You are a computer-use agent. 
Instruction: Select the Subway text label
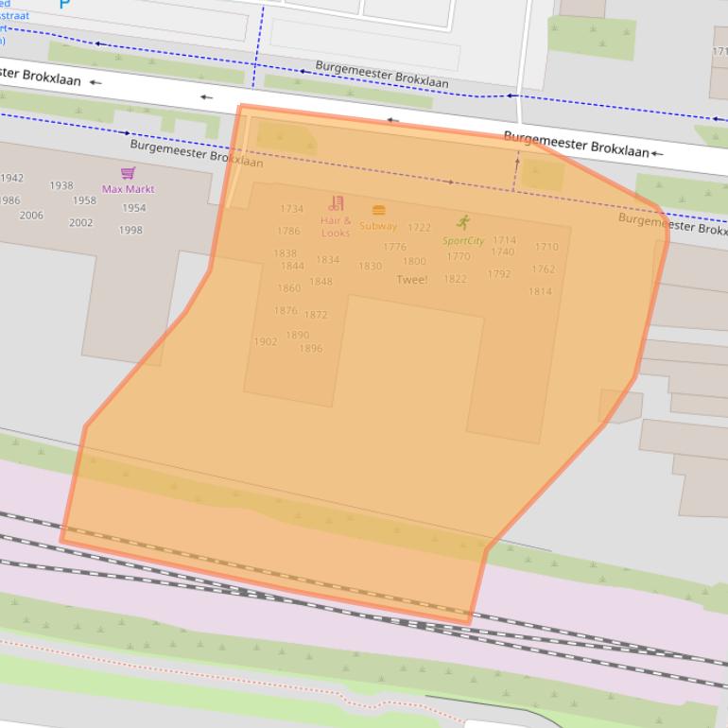point(378,226)
